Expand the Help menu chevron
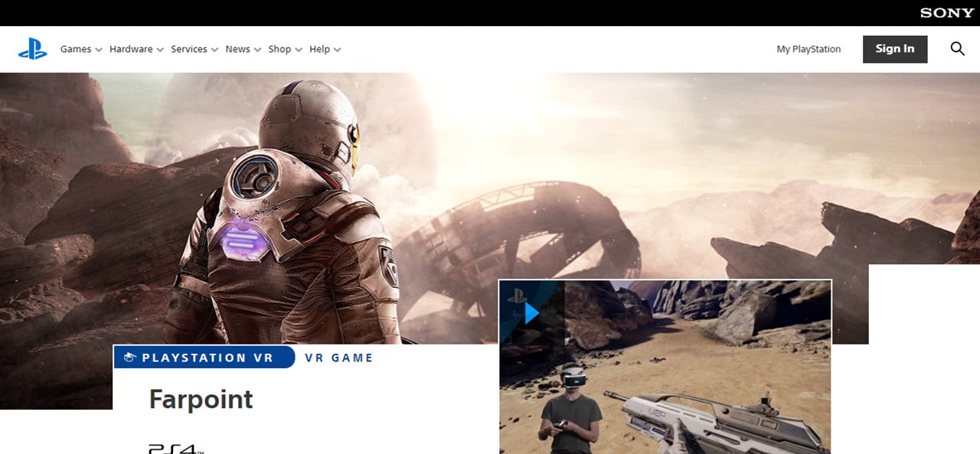The height and width of the screenshot is (454, 980). pos(338,50)
